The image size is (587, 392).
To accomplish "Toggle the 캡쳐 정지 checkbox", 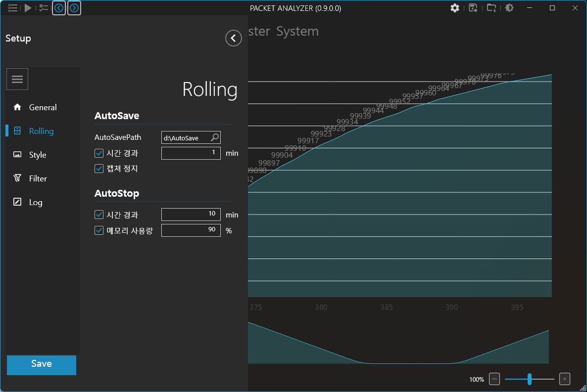I will pos(99,169).
